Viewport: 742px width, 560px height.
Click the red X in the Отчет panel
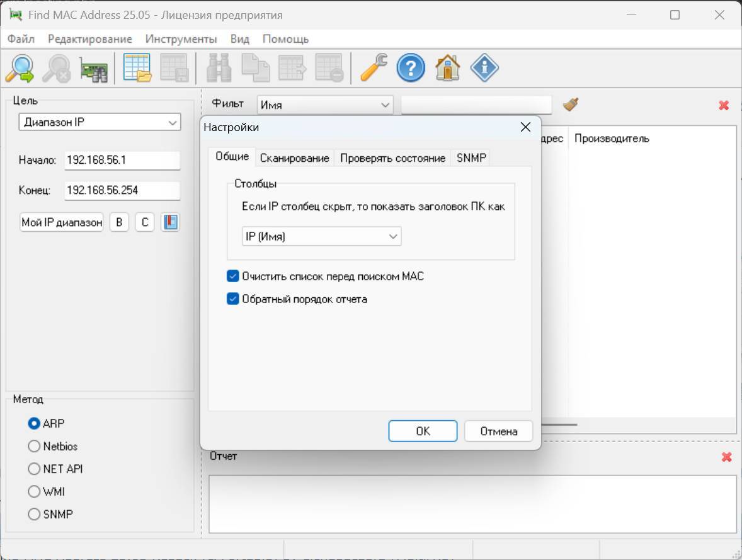(x=726, y=457)
